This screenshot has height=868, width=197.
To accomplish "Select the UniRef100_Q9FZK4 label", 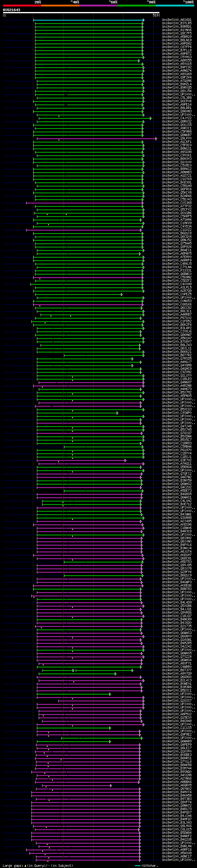I will click(176, 78).
